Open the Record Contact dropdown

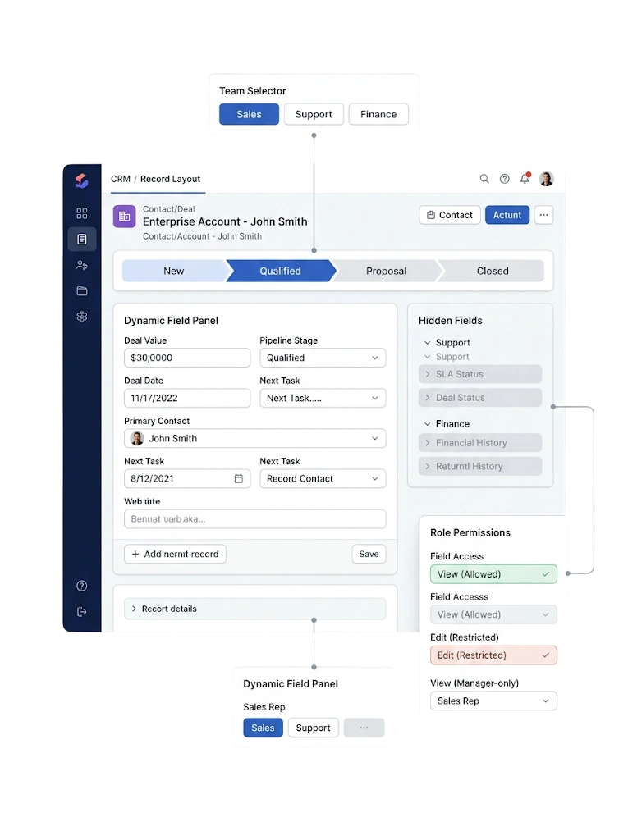[x=323, y=478]
